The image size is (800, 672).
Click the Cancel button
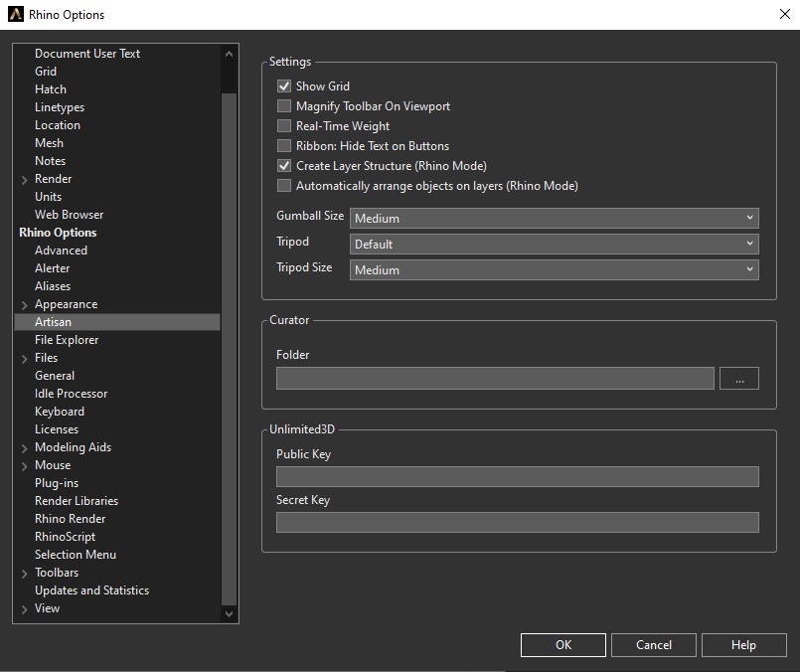tap(654, 645)
